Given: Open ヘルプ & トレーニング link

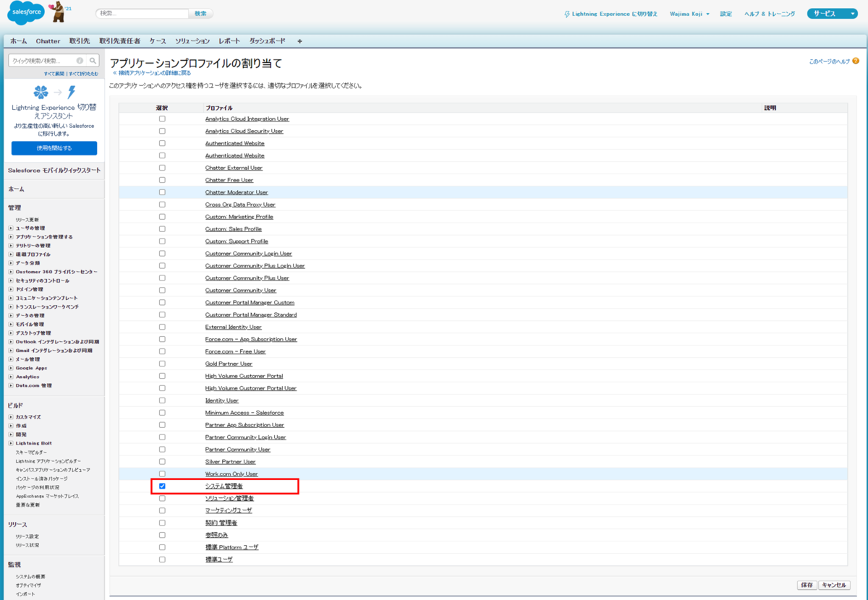Looking at the screenshot, I should pos(770,14).
